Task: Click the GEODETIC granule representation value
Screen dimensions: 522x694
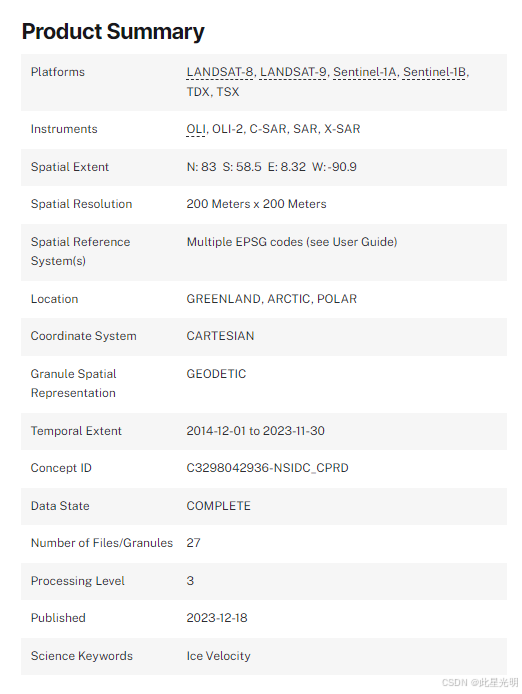Action: click(216, 374)
